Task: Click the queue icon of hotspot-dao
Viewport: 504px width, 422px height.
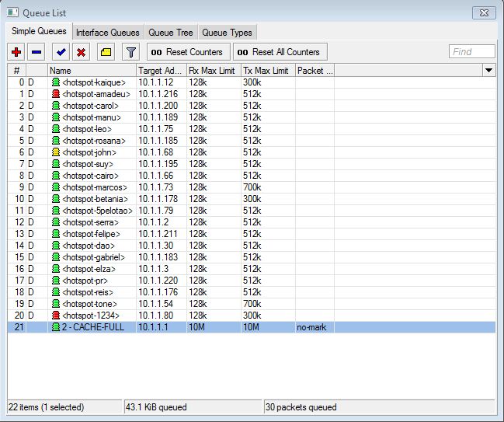Action: coord(56,246)
